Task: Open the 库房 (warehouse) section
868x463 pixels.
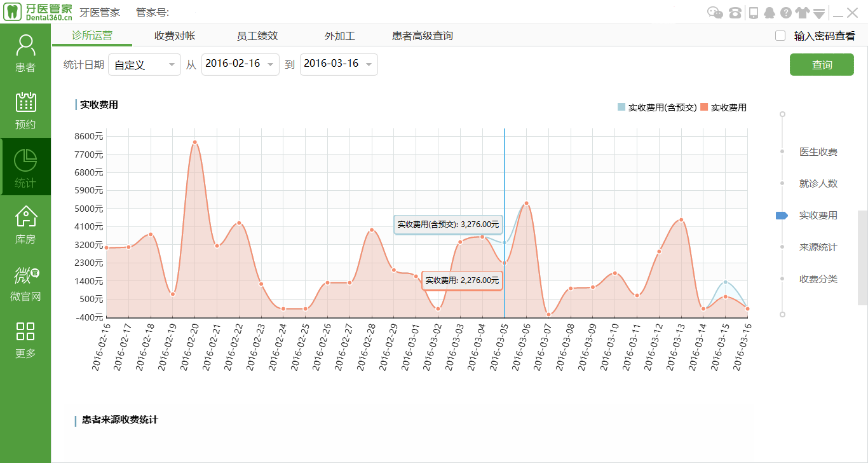Action: click(25, 225)
